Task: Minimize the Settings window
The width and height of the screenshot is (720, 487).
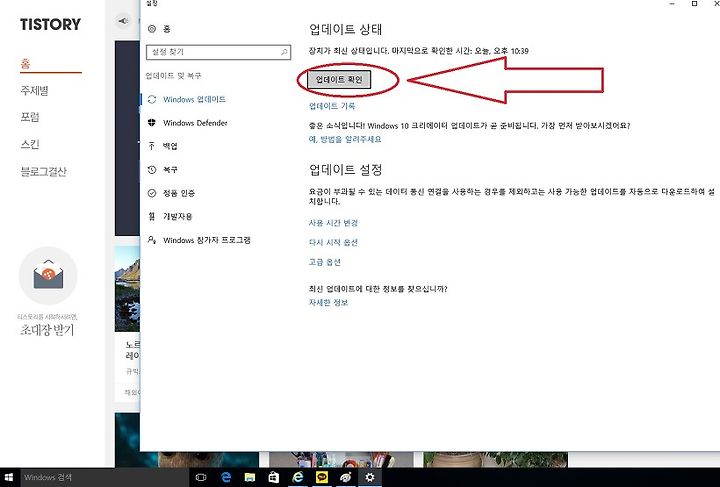Action: click(x=672, y=4)
